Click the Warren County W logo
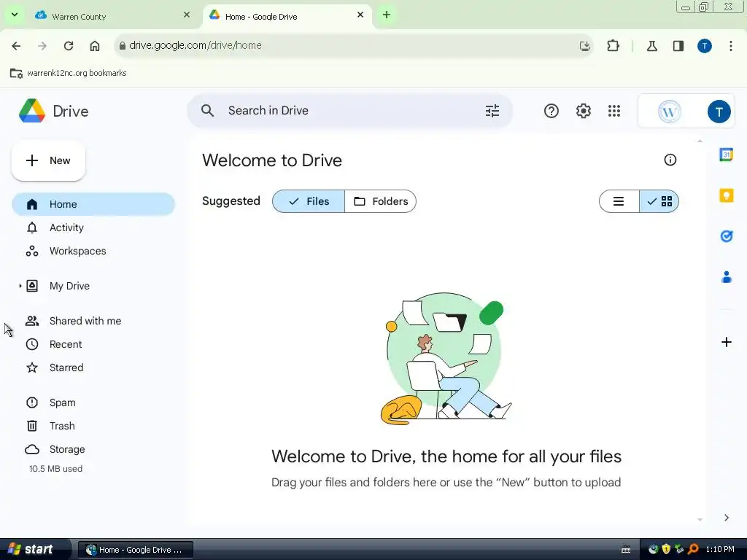The width and height of the screenshot is (747, 560). (x=669, y=112)
